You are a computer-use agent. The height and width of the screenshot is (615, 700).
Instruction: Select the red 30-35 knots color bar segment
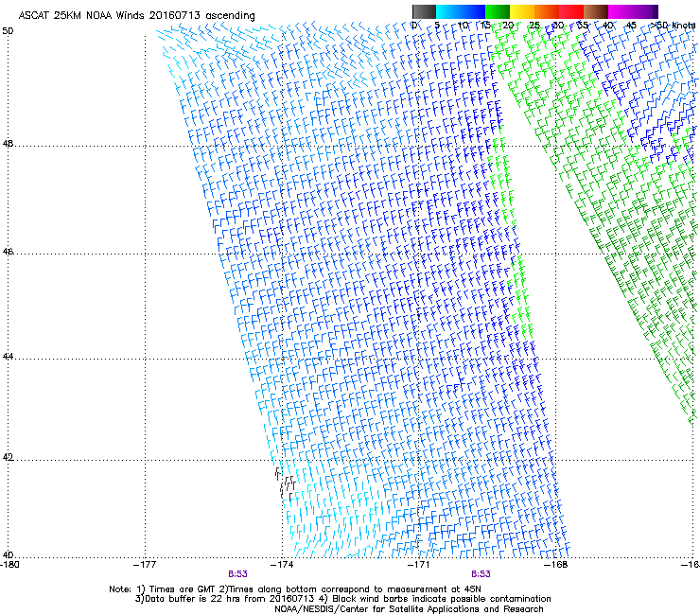pyautogui.click(x=571, y=11)
